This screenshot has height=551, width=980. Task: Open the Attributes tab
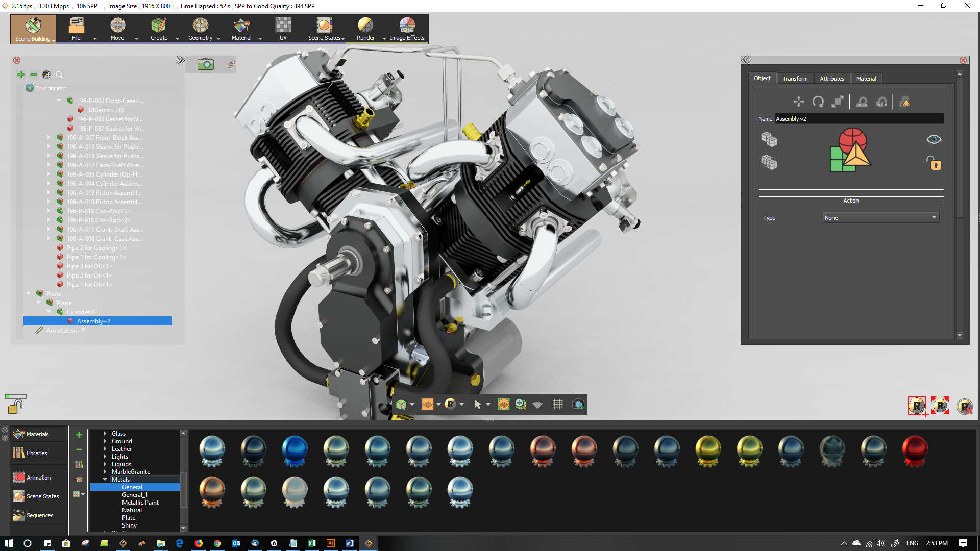pos(831,79)
